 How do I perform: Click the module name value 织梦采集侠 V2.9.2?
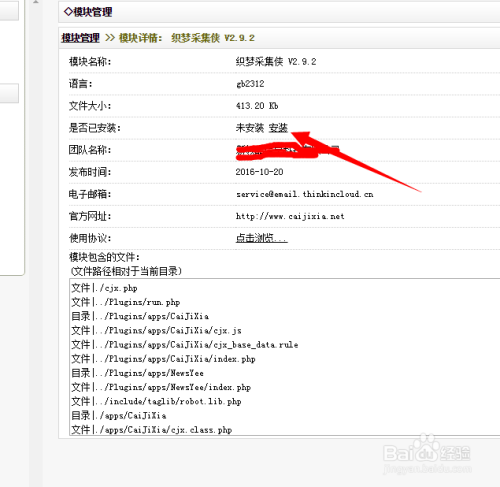[x=276, y=62]
